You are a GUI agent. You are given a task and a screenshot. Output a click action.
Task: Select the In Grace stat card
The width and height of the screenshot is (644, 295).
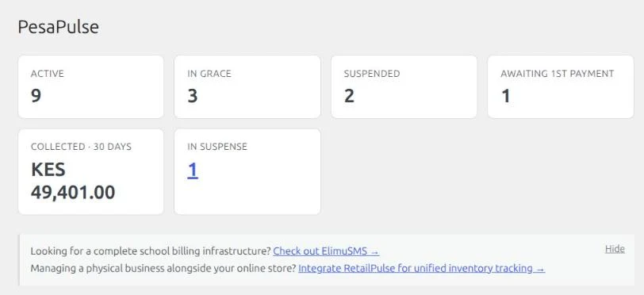coord(247,86)
